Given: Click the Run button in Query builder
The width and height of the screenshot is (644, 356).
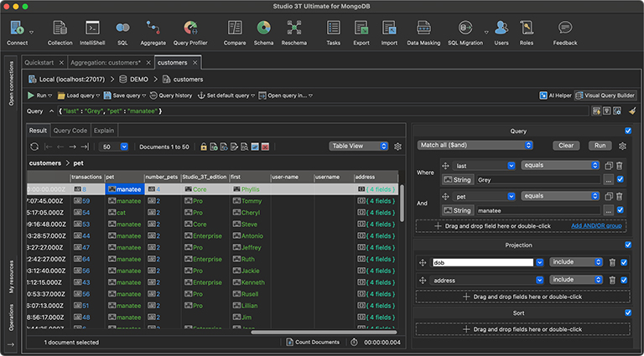Looking at the screenshot, I should click(600, 146).
